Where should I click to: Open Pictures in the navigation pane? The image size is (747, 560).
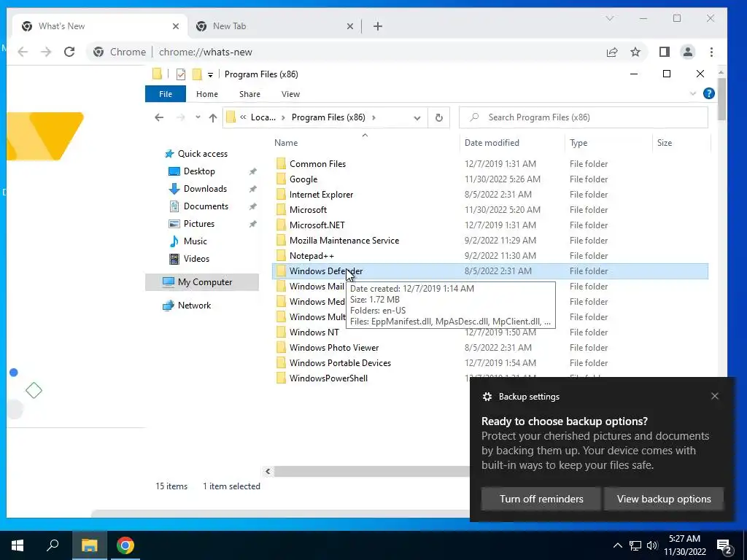[198, 224]
